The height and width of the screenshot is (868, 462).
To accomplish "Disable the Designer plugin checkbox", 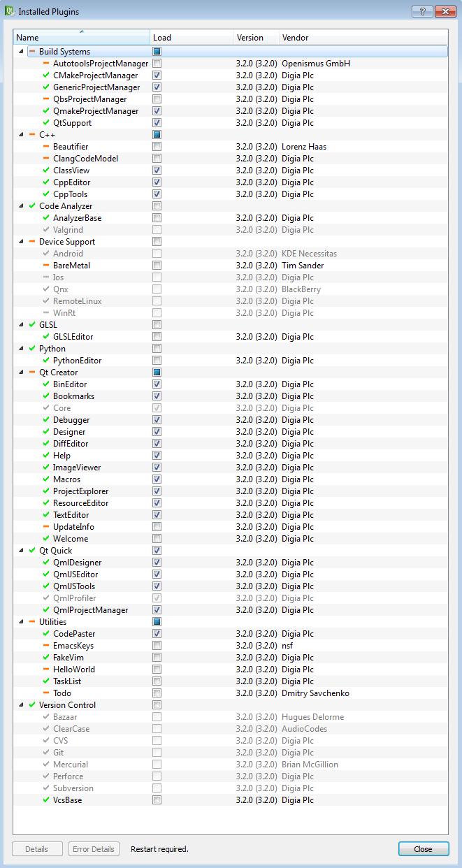I will pos(157,432).
